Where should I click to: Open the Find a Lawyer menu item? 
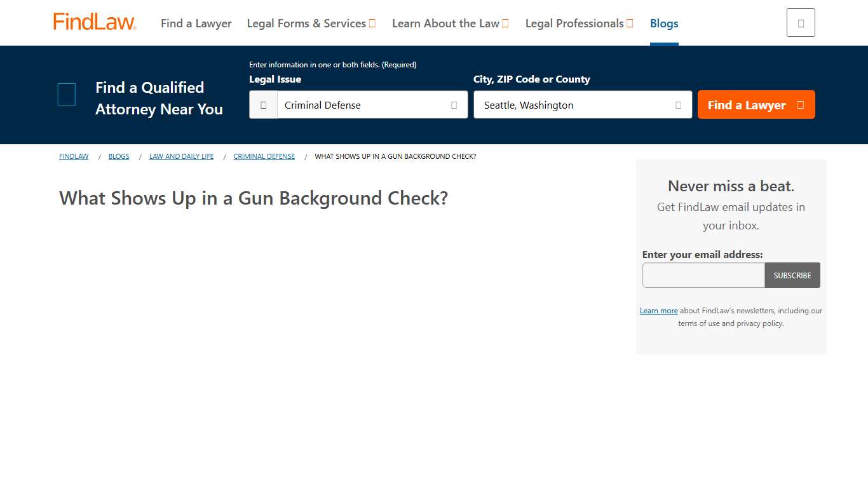click(196, 23)
